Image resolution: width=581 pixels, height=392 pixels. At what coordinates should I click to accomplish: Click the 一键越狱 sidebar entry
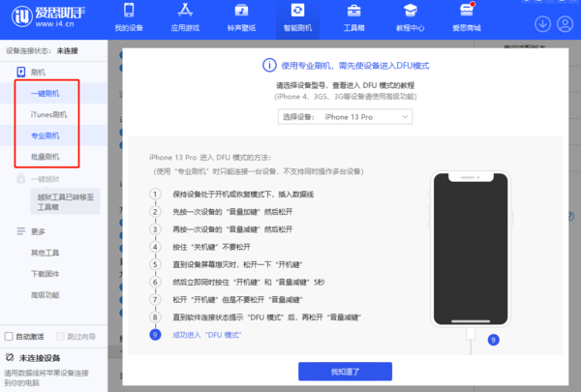(x=46, y=179)
